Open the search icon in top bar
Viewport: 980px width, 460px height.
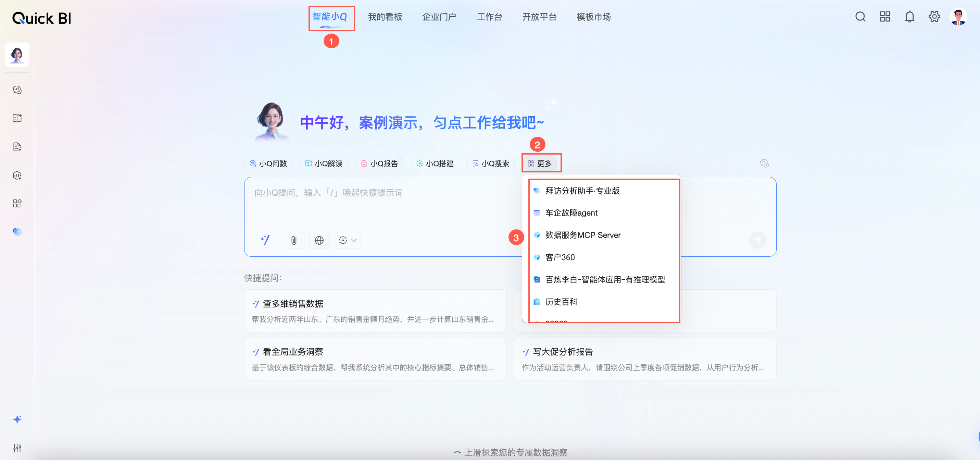tap(860, 17)
